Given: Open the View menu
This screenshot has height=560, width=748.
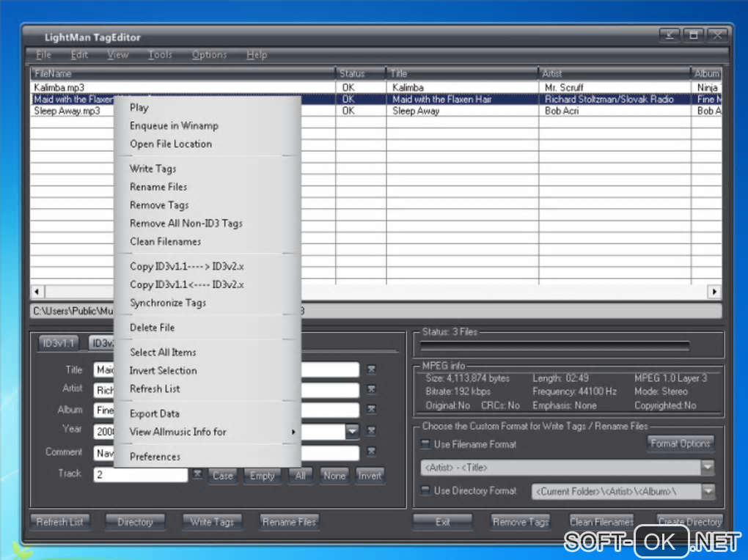Looking at the screenshot, I should 118,54.
